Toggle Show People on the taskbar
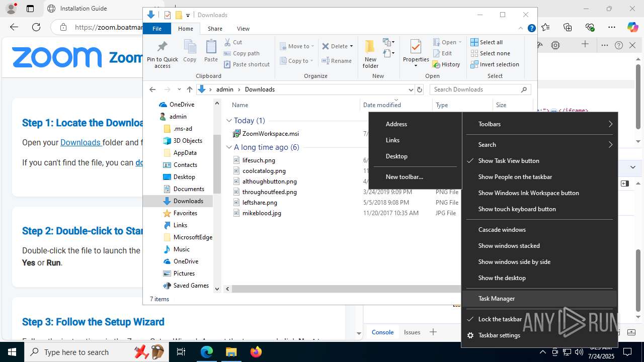The width and height of the screenshot is (644, 362). coord(539,177)
